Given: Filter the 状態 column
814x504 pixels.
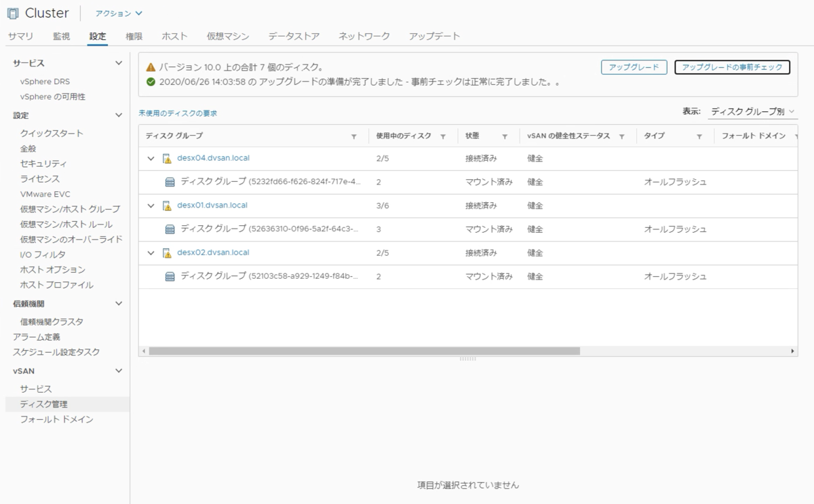Looking at the screenshot, I should coord(504,136).
